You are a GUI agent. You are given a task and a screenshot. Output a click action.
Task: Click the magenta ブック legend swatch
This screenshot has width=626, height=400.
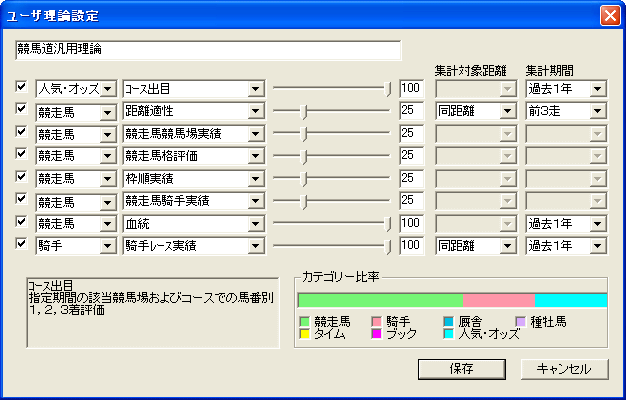[x=376, y=334]
